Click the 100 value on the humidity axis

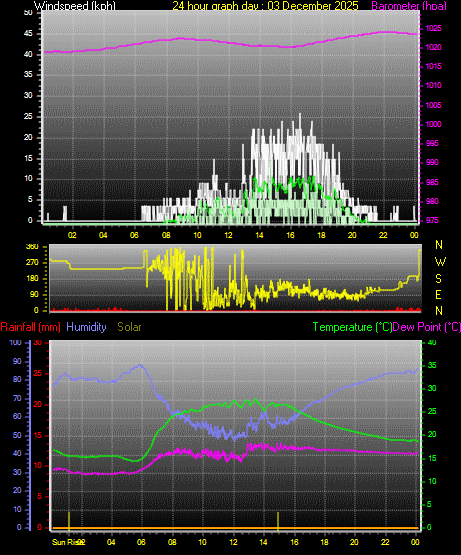coord(15,342)
